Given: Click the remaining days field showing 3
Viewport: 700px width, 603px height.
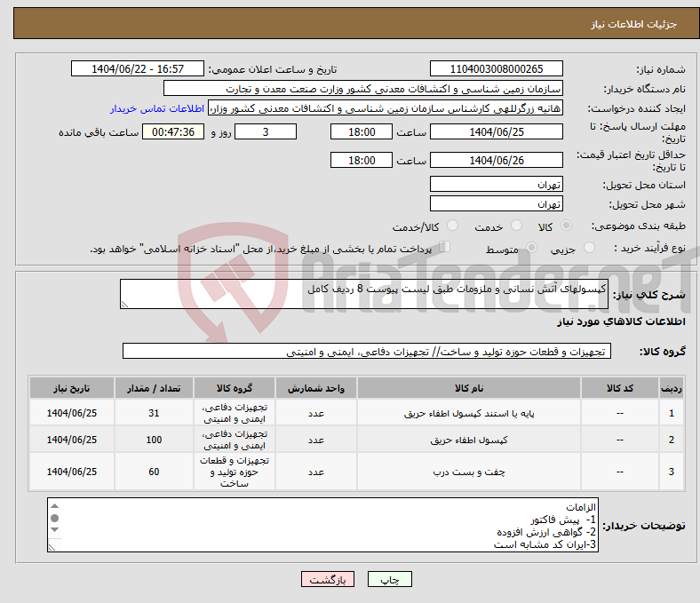Looking at the screenshot, I should [x=266, y=131].
